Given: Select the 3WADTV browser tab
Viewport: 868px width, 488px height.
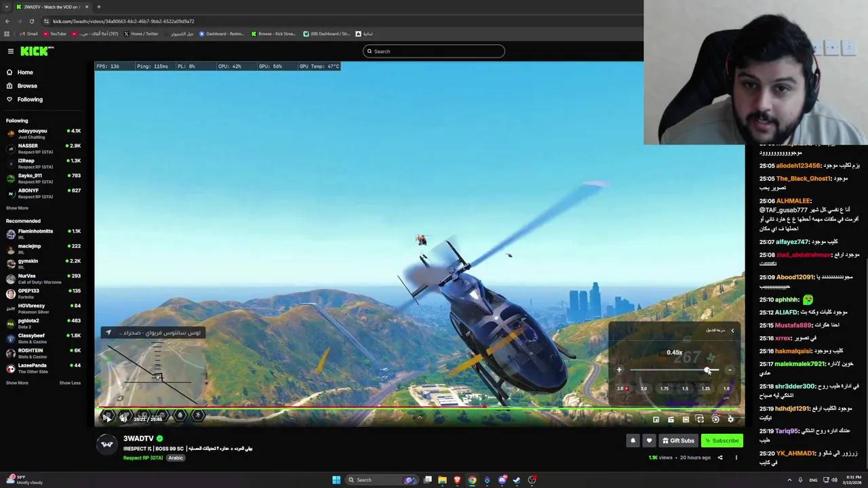Looking at the screenshot, I should point(52,7).
